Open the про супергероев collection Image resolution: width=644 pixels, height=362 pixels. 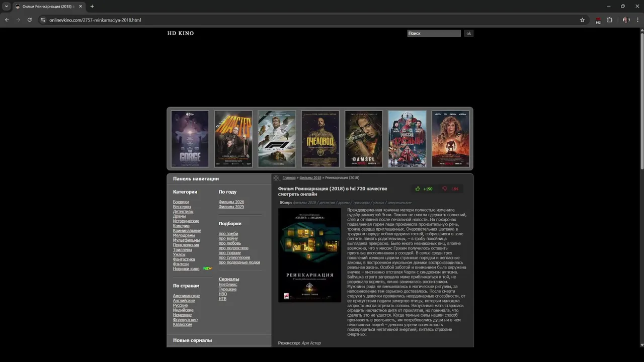[234, 257]
